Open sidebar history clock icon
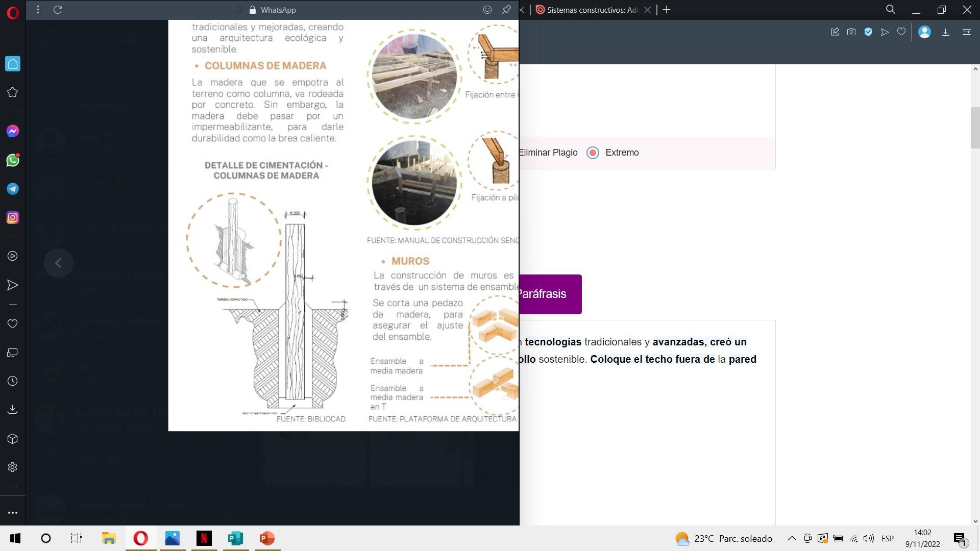 point(13,381)
